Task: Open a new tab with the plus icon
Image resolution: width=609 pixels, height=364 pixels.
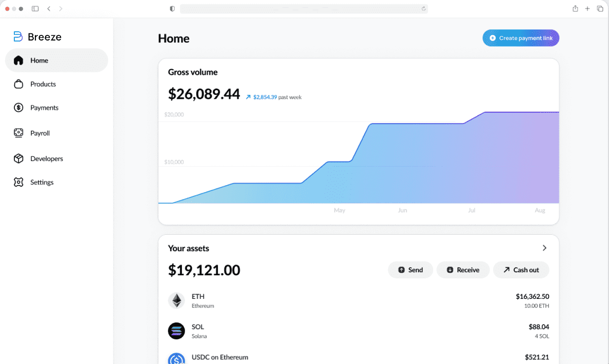Action: point(587,9)
